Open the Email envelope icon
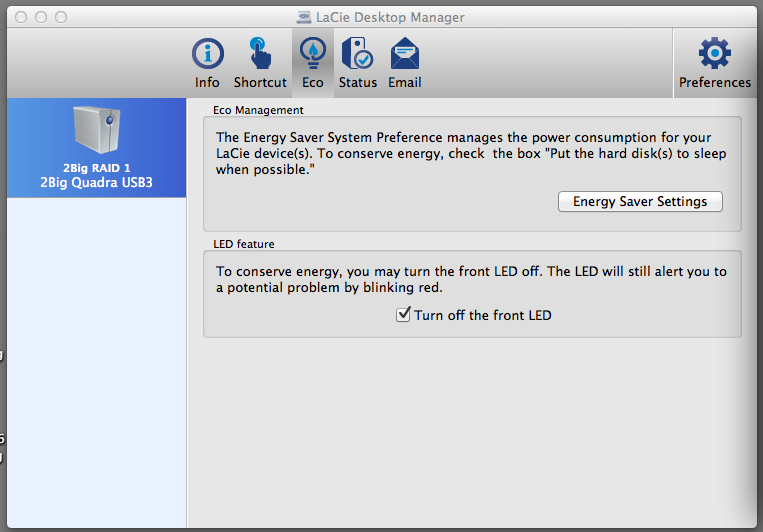763x532 pixels. pos(405,54)
